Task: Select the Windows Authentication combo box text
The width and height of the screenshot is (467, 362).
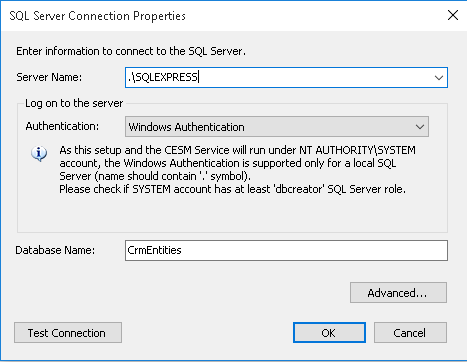Action: (x=186, y=127)
